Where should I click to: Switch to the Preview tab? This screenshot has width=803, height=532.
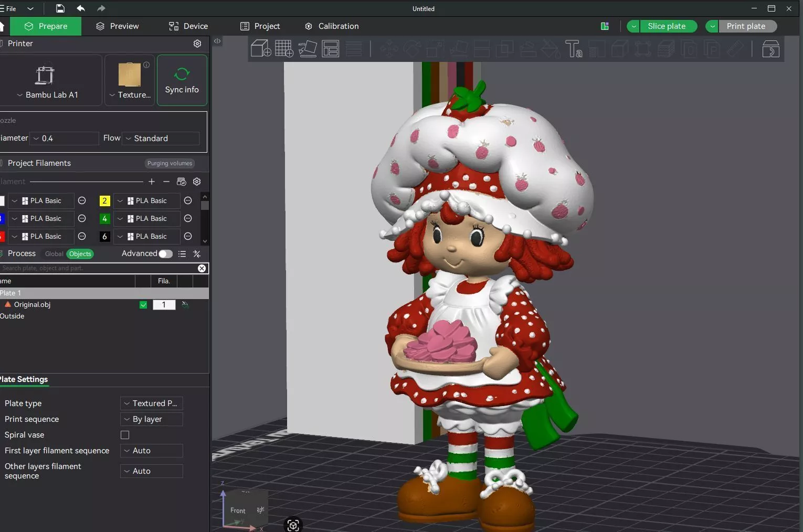tap(118, 26)
